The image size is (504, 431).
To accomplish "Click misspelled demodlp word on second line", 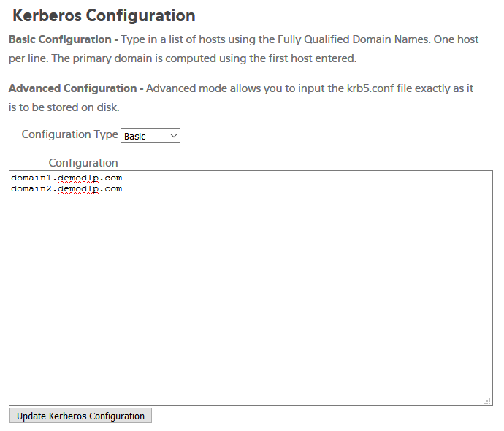I will pyautogui.click(x=78, y=188).
